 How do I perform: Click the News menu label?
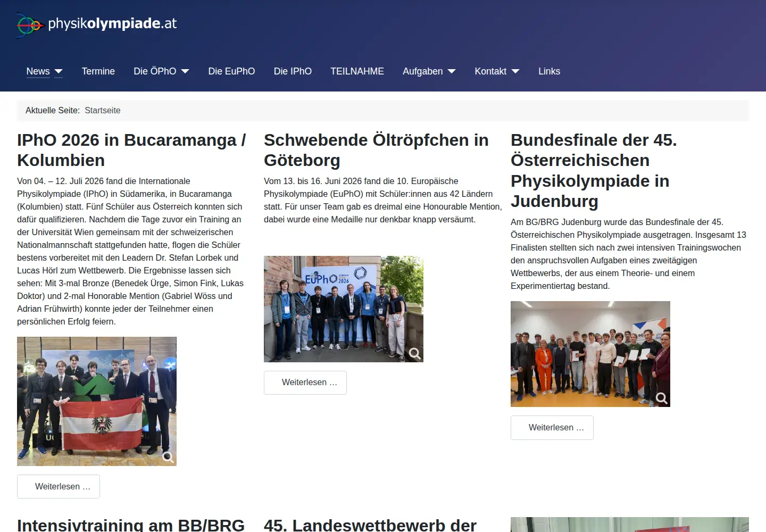[38, 71]
